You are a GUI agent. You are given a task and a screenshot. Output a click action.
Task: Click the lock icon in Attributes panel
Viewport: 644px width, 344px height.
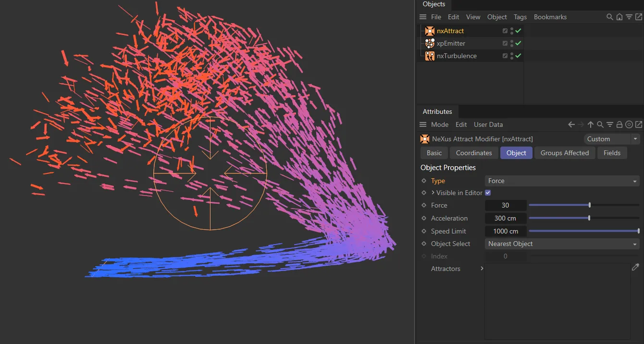click(619, 124)
